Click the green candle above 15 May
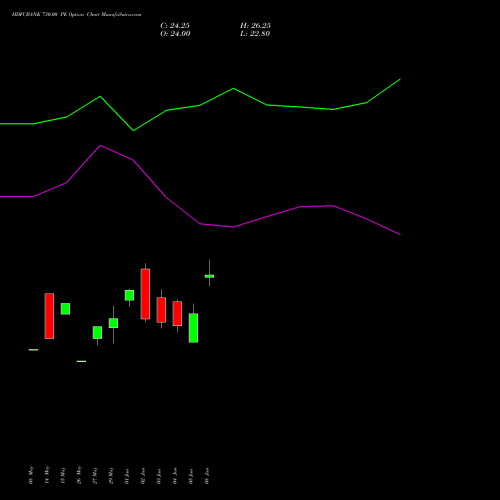500x500 pixels. pyautogui.click(x=65, y=309)
